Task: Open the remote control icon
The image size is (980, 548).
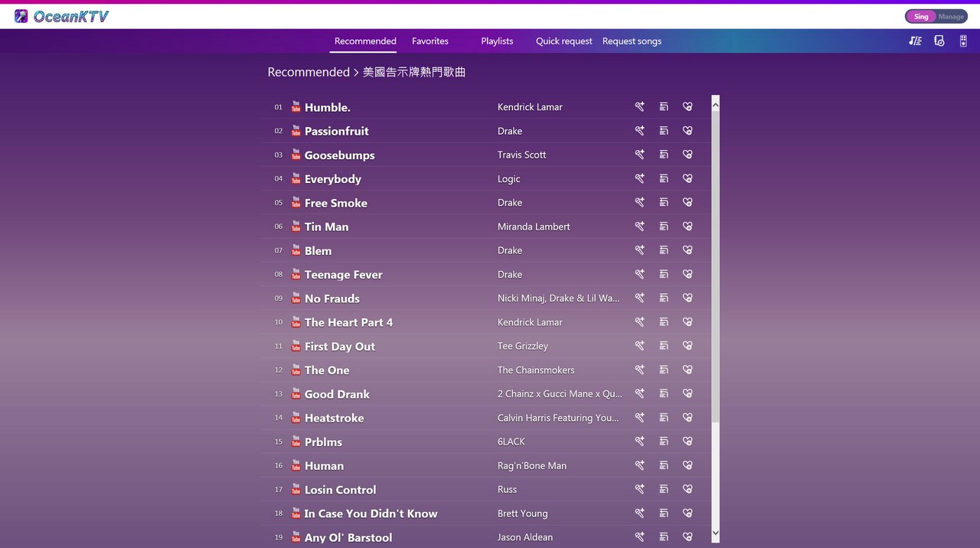Action: click(963, 41)
